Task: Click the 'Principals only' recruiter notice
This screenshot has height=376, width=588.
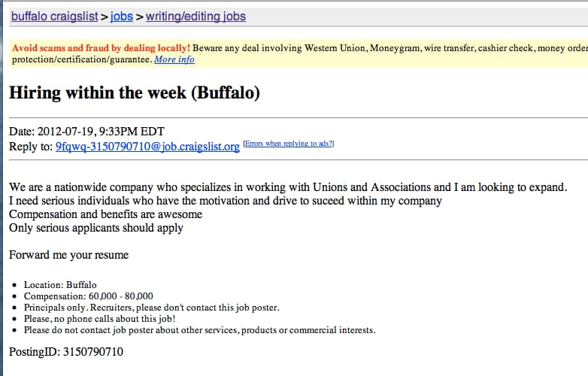Action: point(151,308)
